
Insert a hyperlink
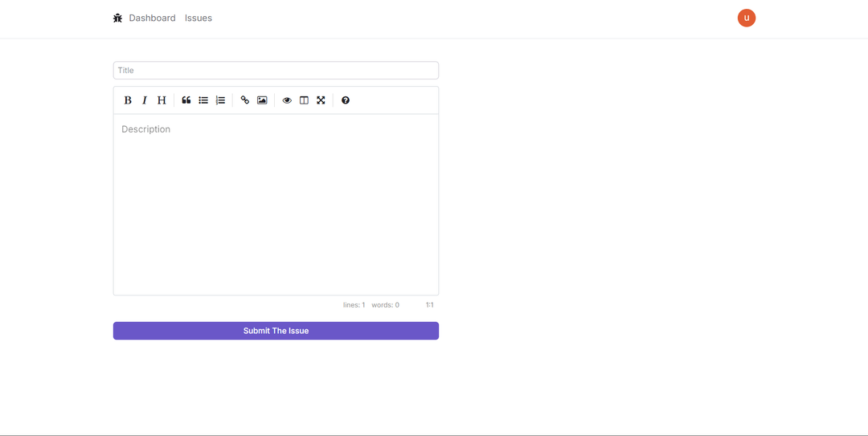pyautogui.click(x=244, y=100)
